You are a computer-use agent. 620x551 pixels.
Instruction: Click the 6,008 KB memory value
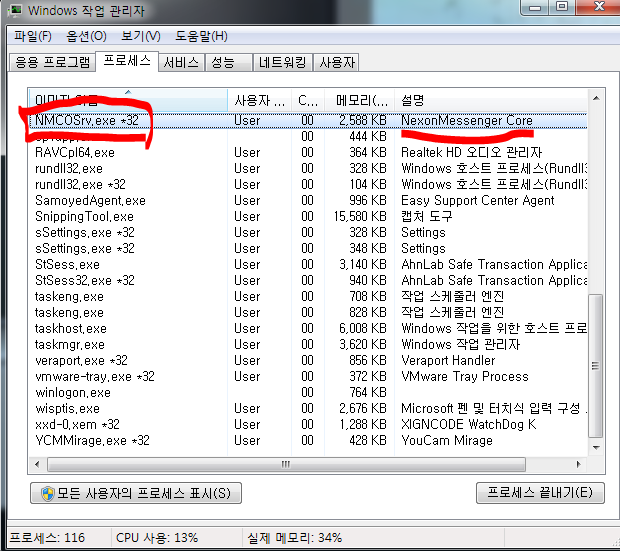point(363,328)
